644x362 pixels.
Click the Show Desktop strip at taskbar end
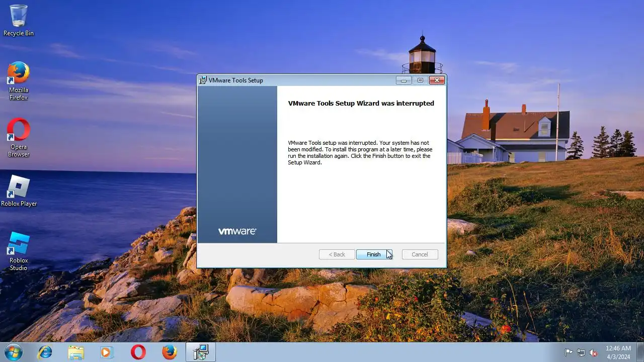pos(640,352)
